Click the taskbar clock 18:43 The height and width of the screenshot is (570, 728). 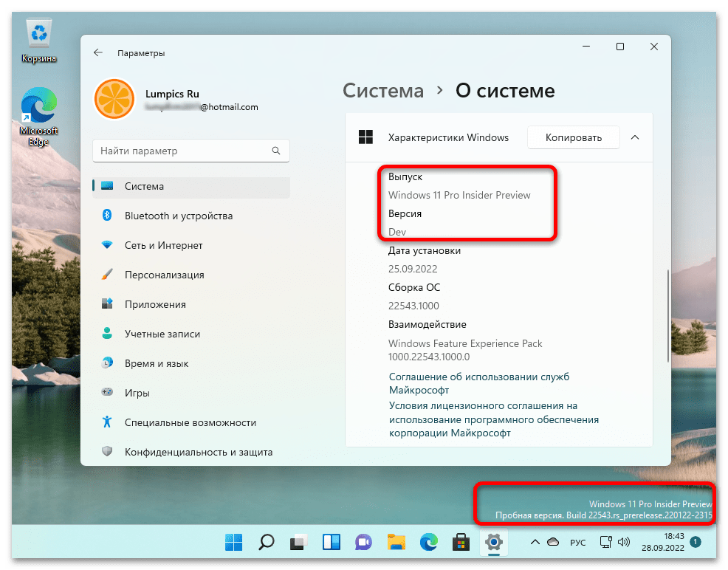tap(662, 542)
